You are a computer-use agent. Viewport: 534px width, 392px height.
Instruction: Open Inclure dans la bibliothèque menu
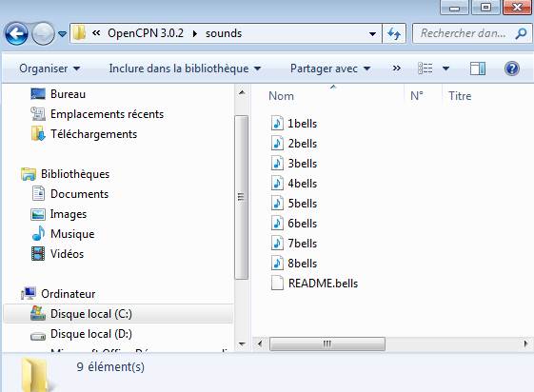185,69
